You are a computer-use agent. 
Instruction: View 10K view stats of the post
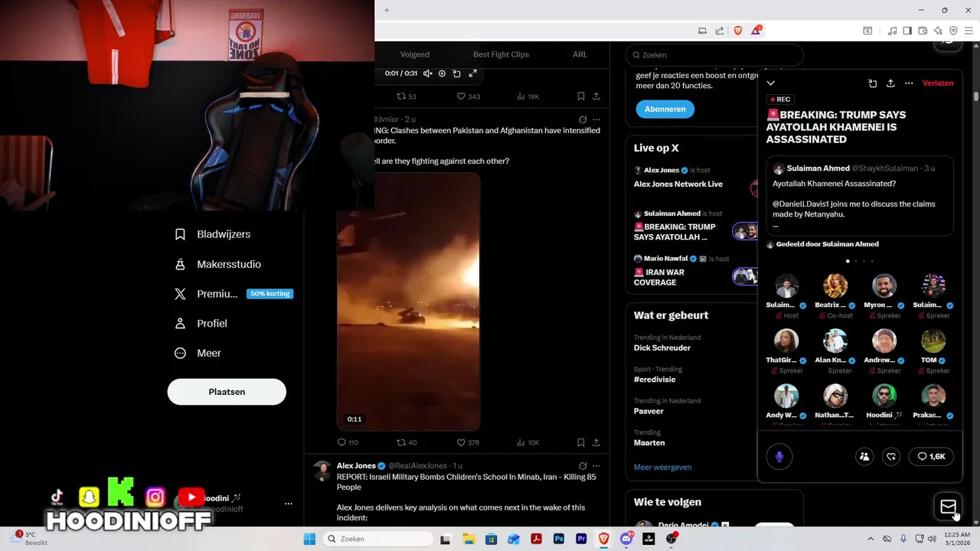pyautogui.click(x=528, y=442)
